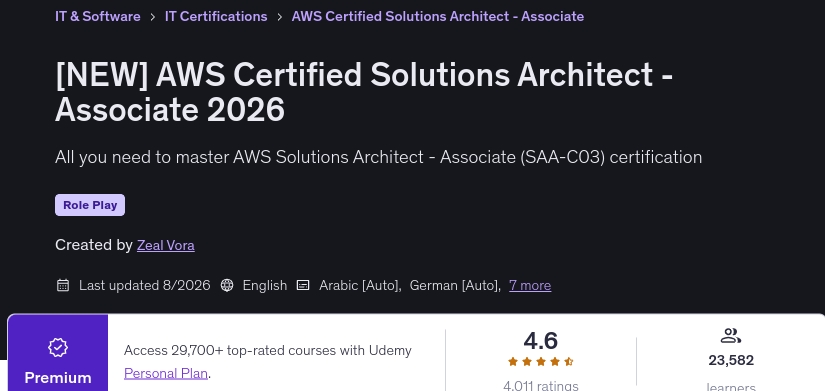
Task: Click the star rating row
Action: [x=540, y=362]
